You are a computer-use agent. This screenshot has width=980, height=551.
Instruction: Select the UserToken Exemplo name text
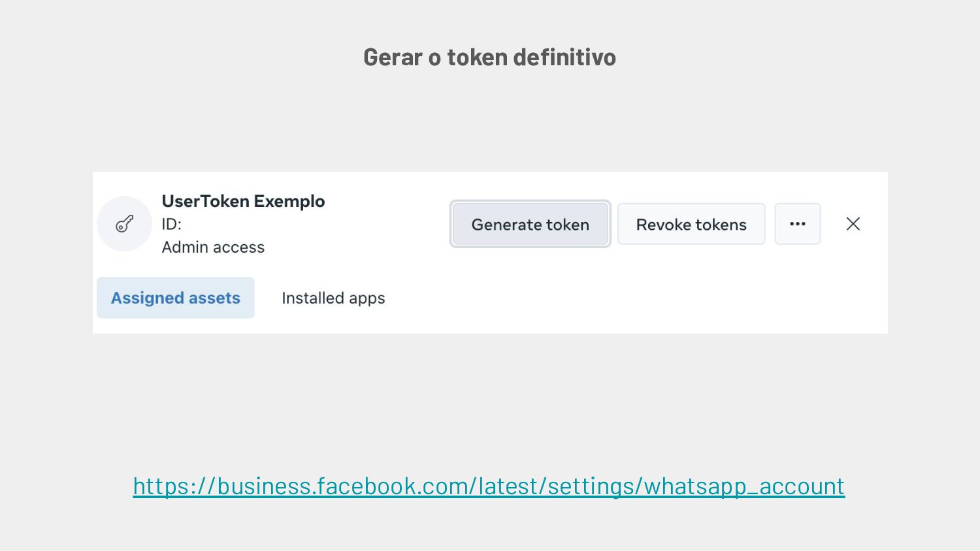[243, 201]
